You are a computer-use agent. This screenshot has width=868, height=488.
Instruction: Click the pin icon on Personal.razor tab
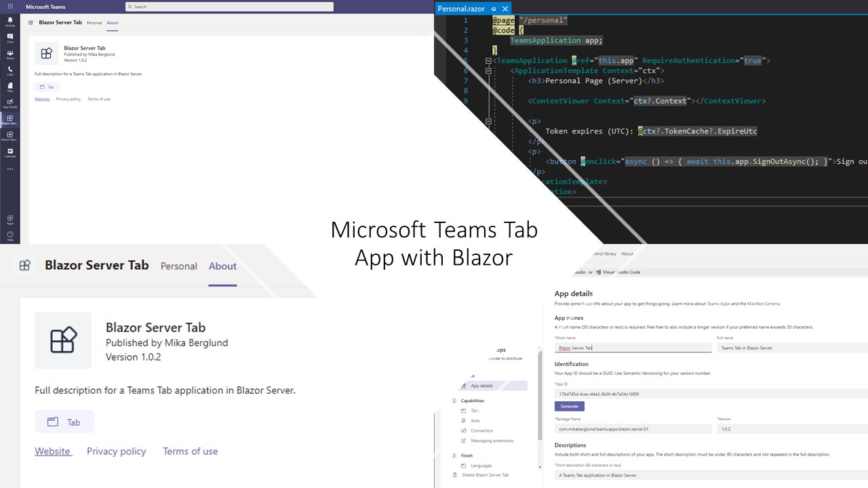494,9
